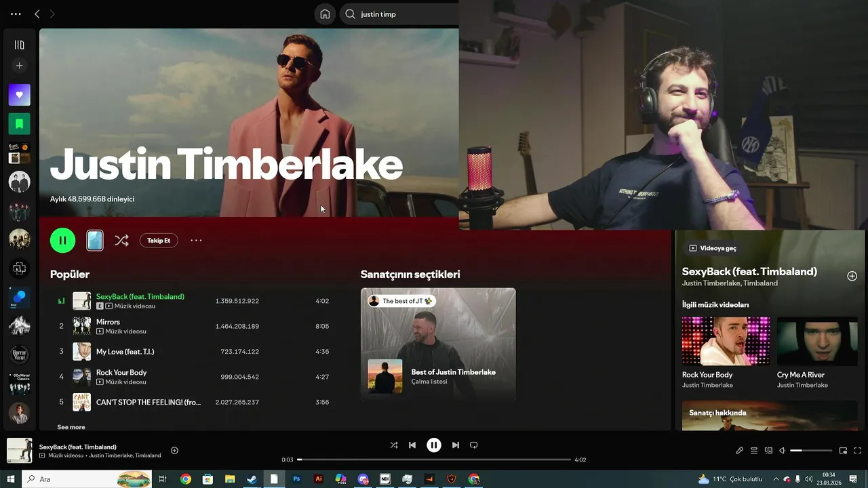Image resolution: width=868 pixels, height=488 pixels.
Task: Open blue preview card beside play button
Action: coord(95,241)
